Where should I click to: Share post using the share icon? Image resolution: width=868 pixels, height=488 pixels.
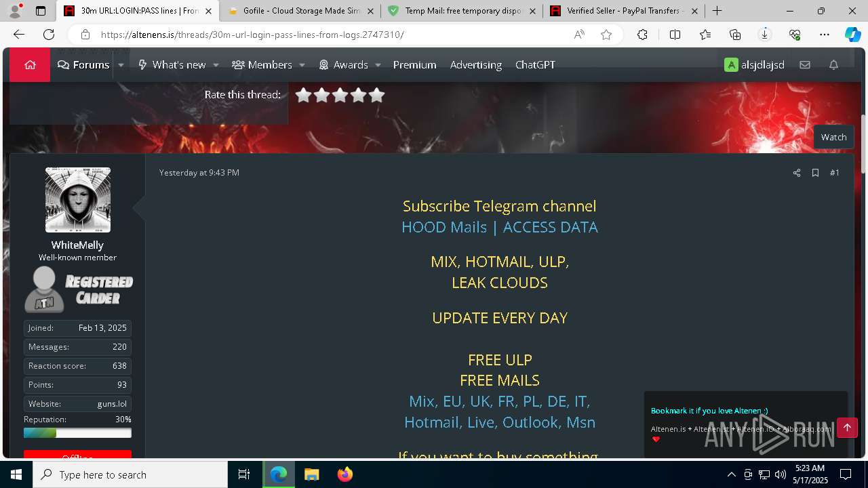[x=797, y=173]
